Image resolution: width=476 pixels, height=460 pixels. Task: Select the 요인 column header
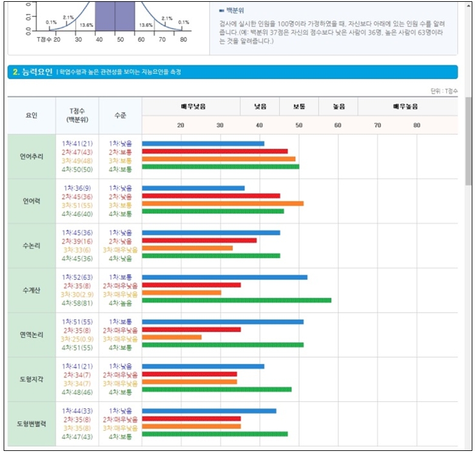pyautogui.click(x=32, y=115)
